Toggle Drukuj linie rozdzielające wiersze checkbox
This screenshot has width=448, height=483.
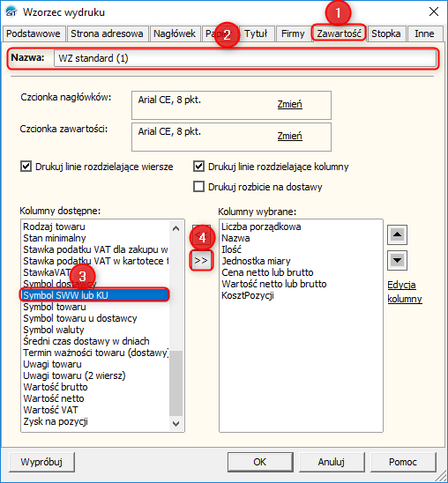click(x=26, y=167)
